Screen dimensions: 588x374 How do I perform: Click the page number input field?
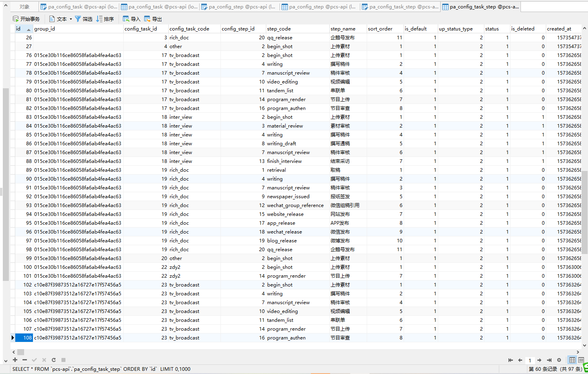pos(530,360)
